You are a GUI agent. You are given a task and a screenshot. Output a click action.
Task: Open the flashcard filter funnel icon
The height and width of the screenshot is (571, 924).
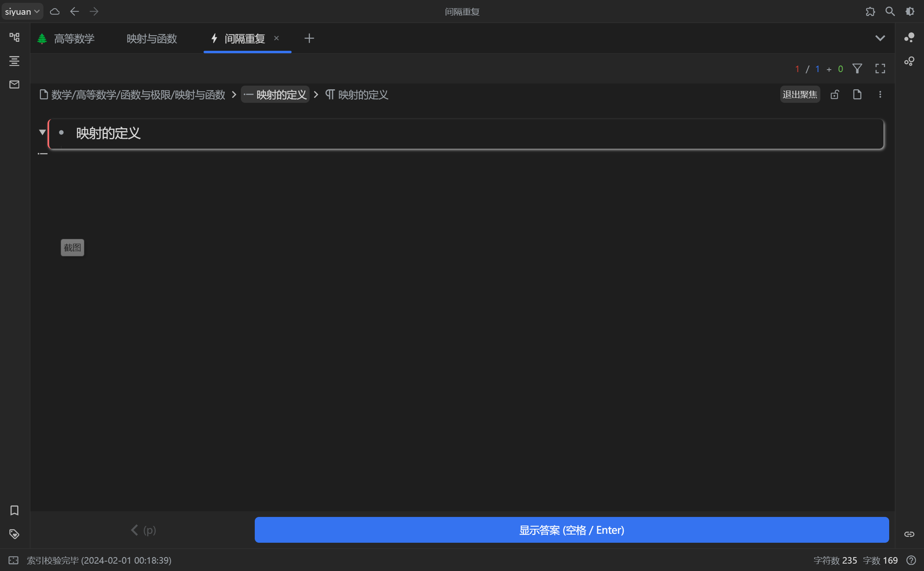tap(857, 69)
